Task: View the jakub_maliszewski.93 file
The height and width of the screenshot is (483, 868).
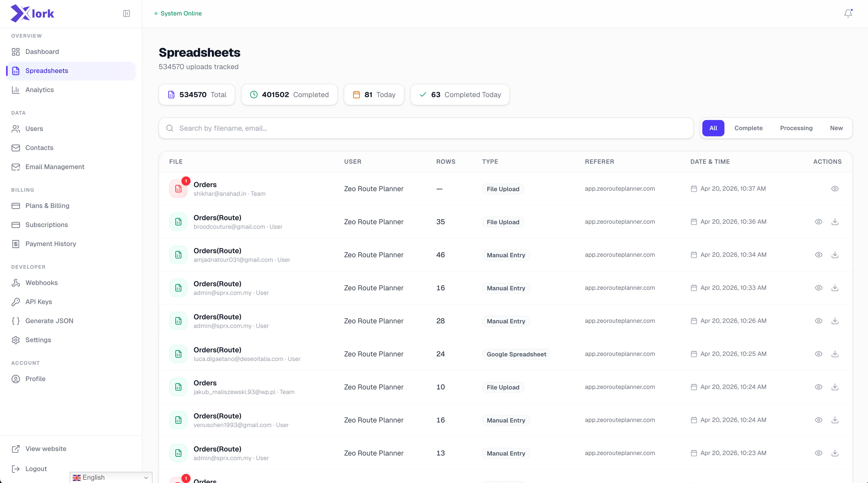Action: coord(818,387)
